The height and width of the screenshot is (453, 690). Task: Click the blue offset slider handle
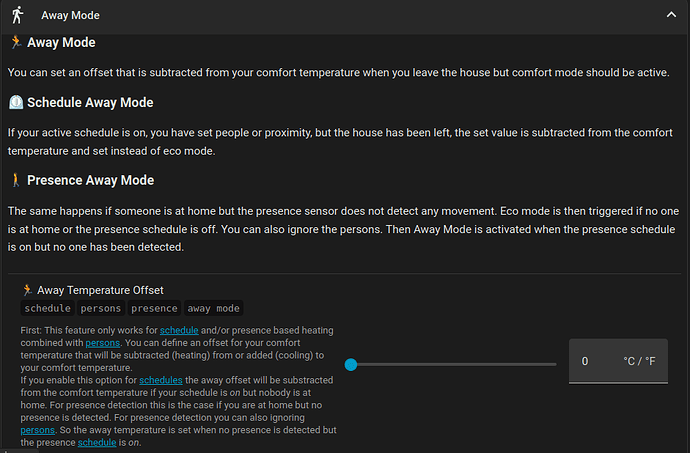click(351, 365)
